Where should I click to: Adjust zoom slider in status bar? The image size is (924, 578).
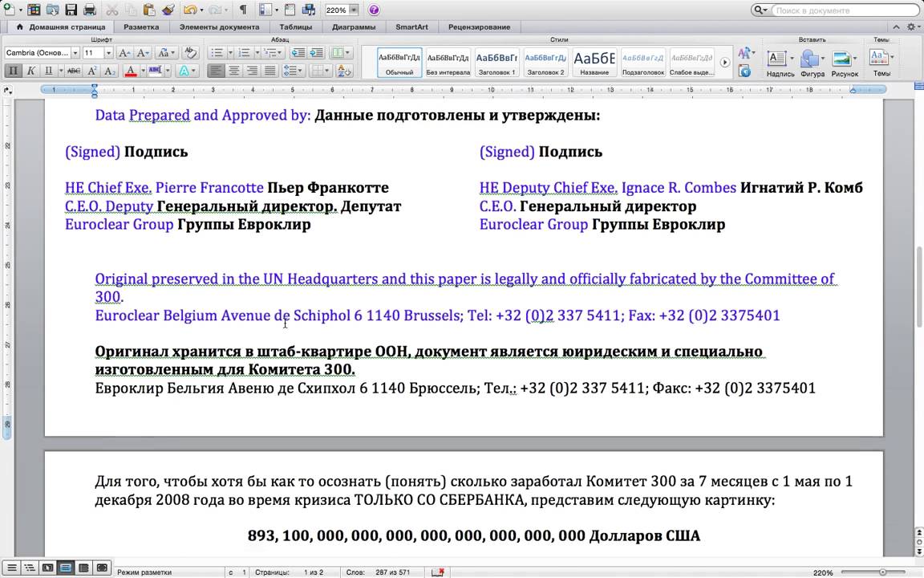[x=883, y=572]
